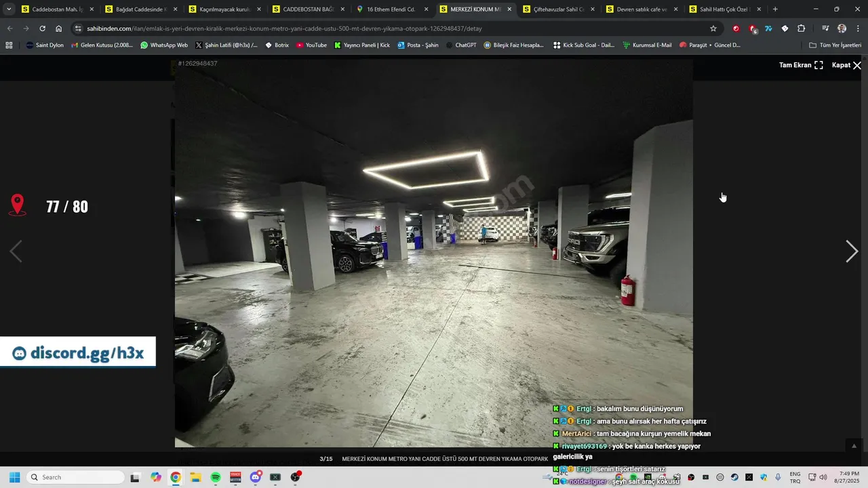Viewport: 868px width, 488px height.
Task: Open ChatGPT bookmark
Action: [x=460, y=45]
